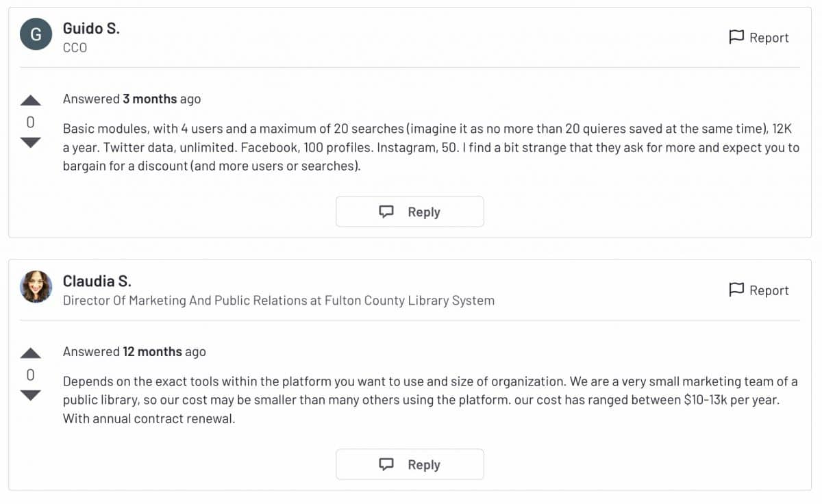Screen dimensions: 822x504
Task: Click the speech bubble icon under Guido's answer
Action: click(386, 212)
